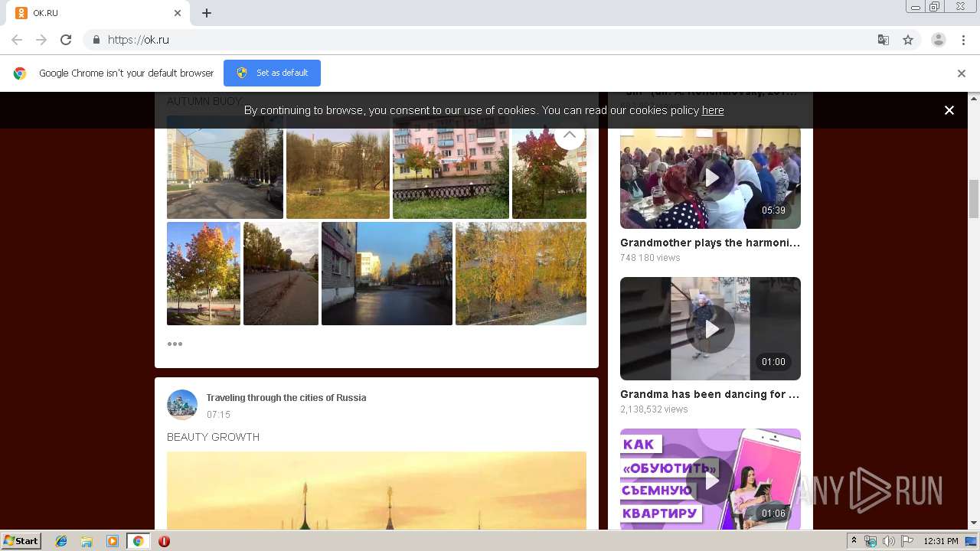Open a new tab with plus
The height and width of the screenshot is (551, 980).
(207, 13)
